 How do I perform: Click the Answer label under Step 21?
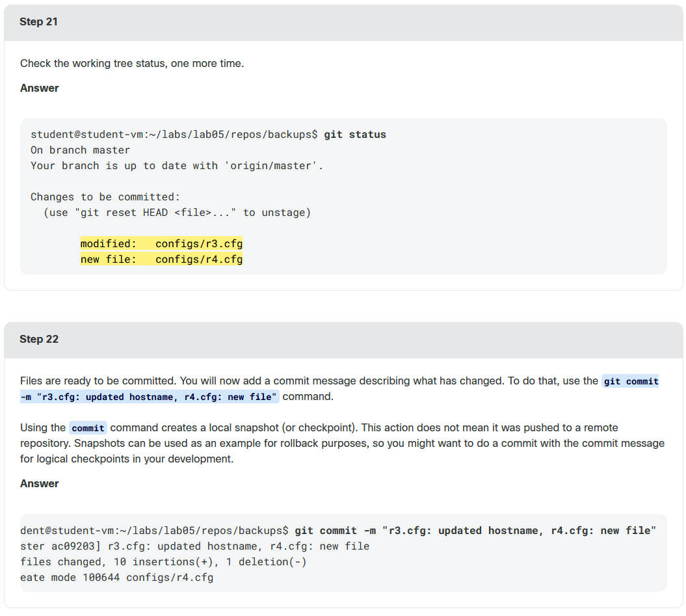[x=40, y=88]
